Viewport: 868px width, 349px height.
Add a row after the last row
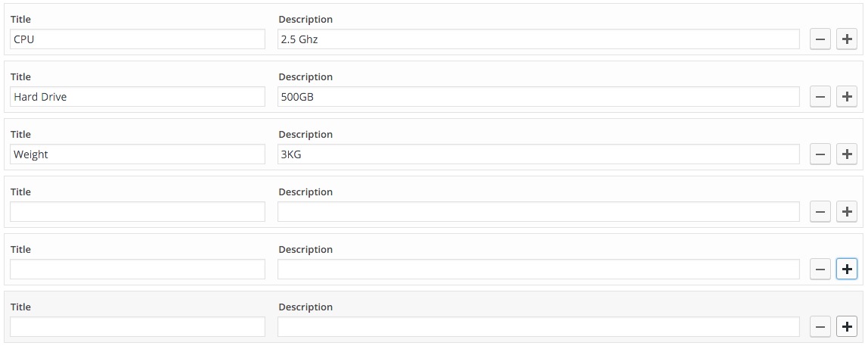(x=847, y=327)
